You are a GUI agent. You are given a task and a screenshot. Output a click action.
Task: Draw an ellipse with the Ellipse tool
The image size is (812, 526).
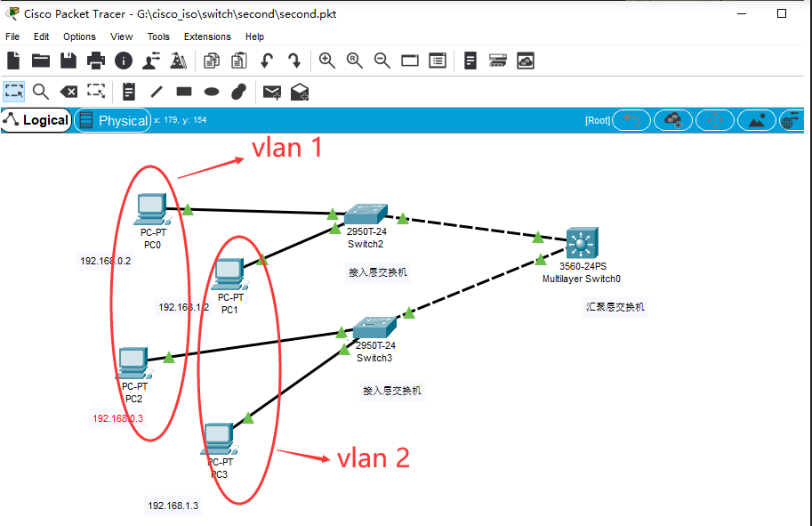[x=212, y=92]
